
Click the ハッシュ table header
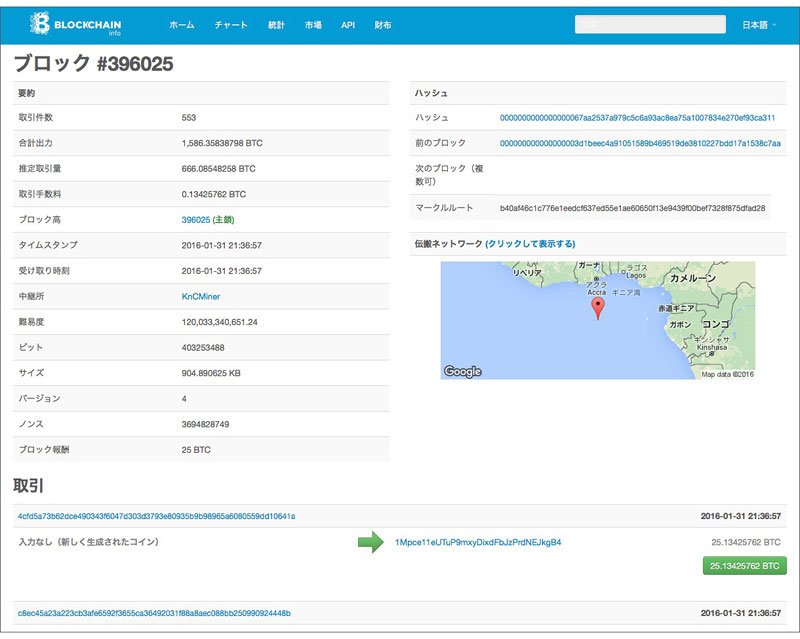(x=431, y=93)
